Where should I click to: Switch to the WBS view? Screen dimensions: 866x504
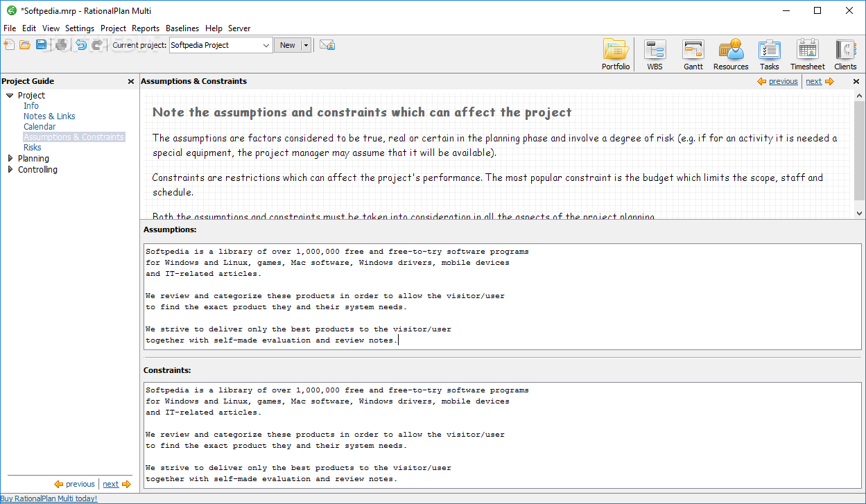[655, 55]
